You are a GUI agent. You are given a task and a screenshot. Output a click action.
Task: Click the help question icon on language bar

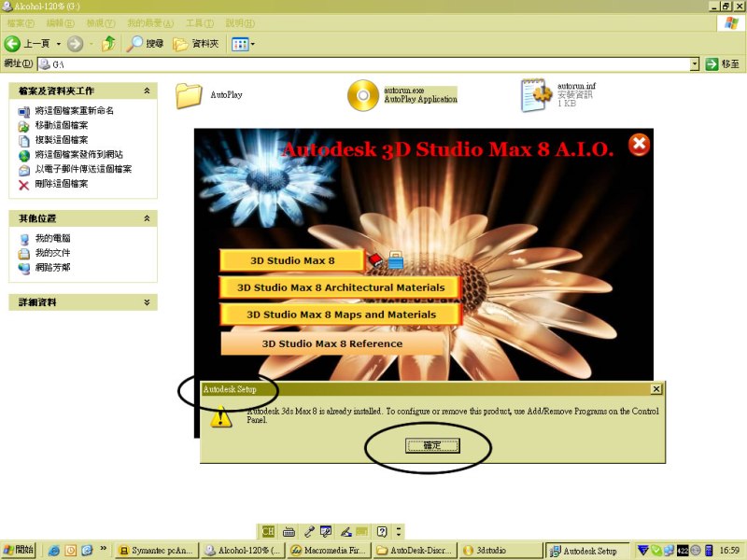coord(381,531)
